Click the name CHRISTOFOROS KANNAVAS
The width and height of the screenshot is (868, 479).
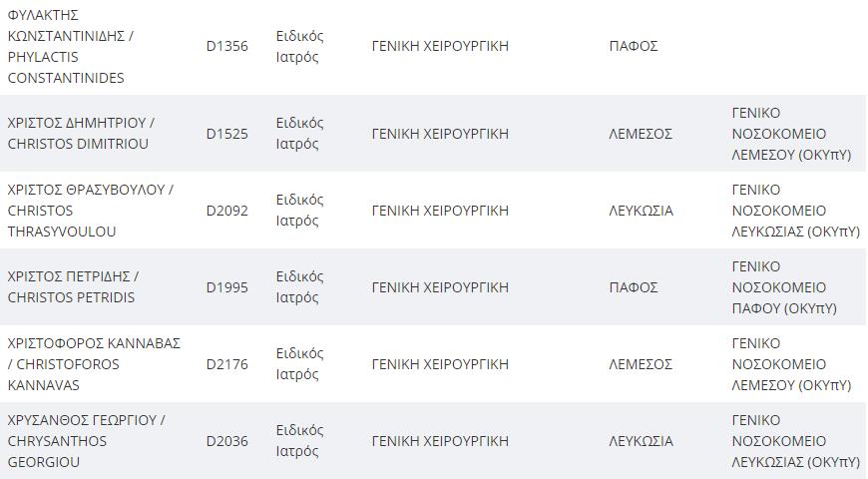64,374
